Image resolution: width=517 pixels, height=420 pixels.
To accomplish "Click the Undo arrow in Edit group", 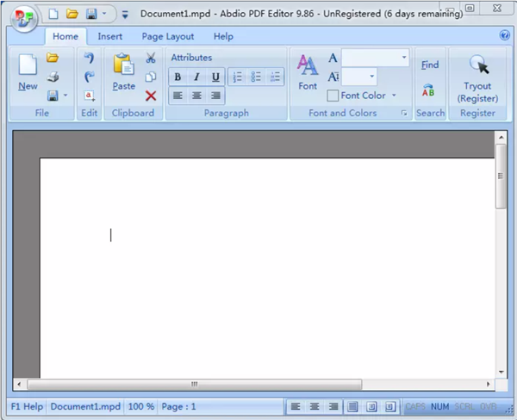I will [89, 59].
